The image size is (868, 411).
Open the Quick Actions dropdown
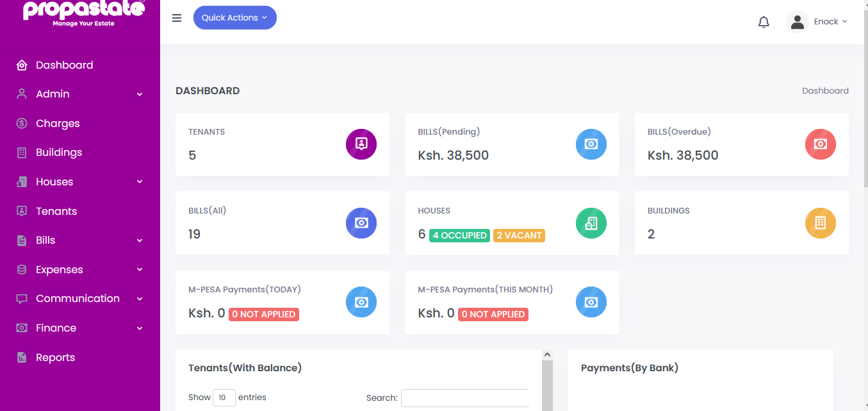tap(234, 18)
